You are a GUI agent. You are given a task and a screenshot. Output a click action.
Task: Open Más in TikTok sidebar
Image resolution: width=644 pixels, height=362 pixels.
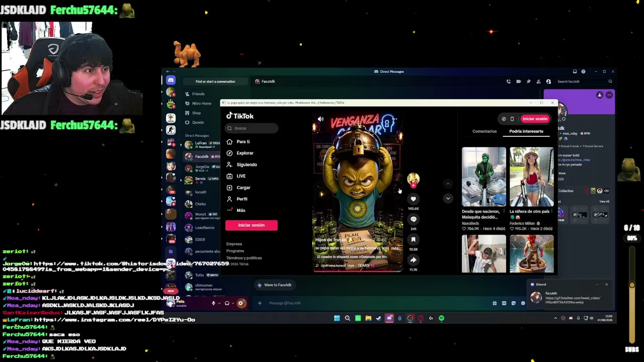236,210
